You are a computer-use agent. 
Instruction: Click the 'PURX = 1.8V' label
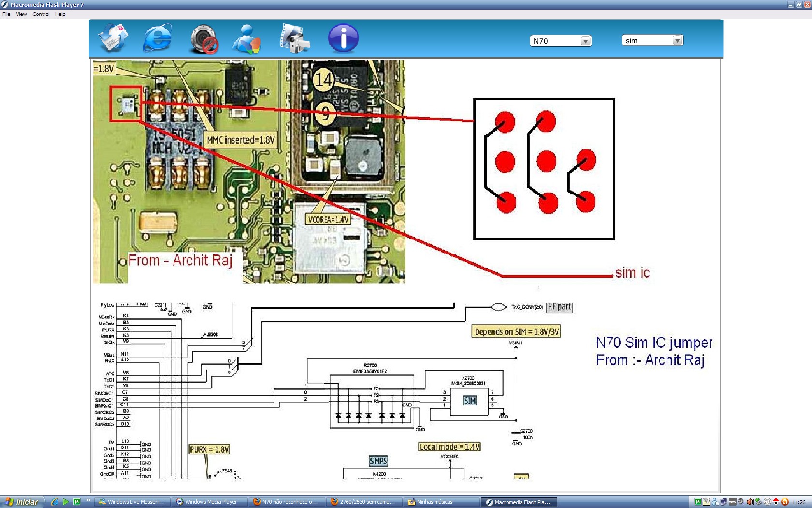pyautogui.click(x=209, y=449)
